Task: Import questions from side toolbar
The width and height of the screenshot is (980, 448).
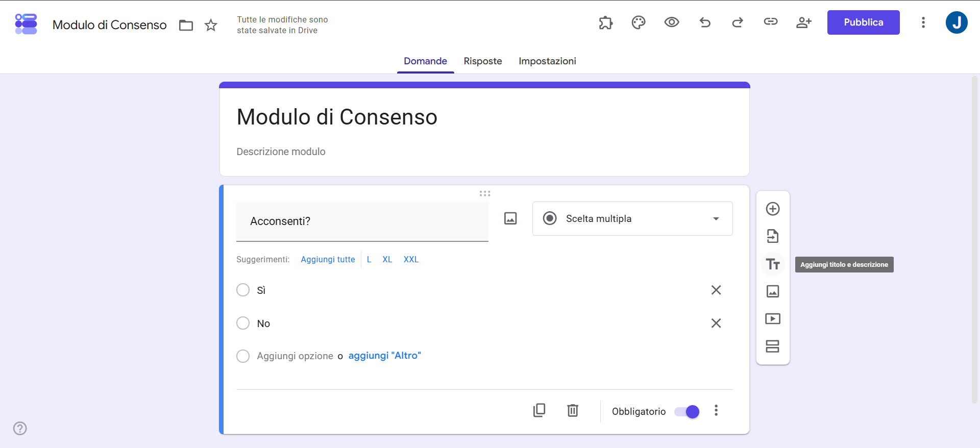Action: [773, 236]
